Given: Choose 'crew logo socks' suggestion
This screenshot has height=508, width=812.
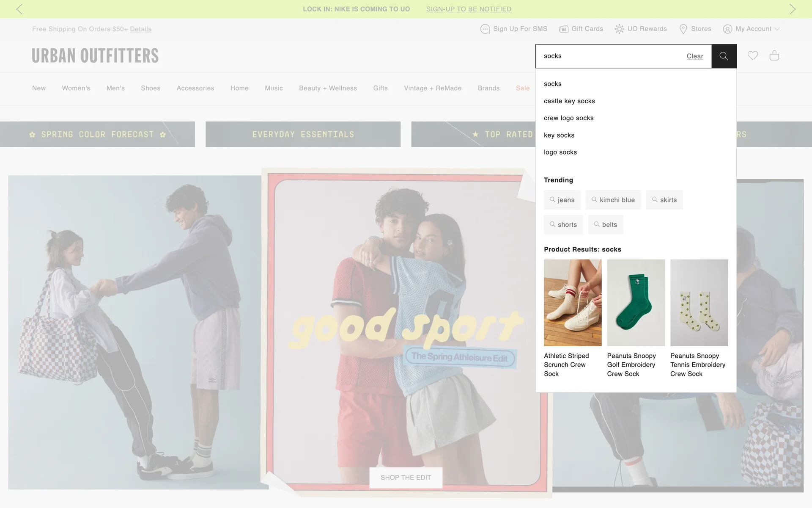Looking at the screenshot, I should pos(568,118).
